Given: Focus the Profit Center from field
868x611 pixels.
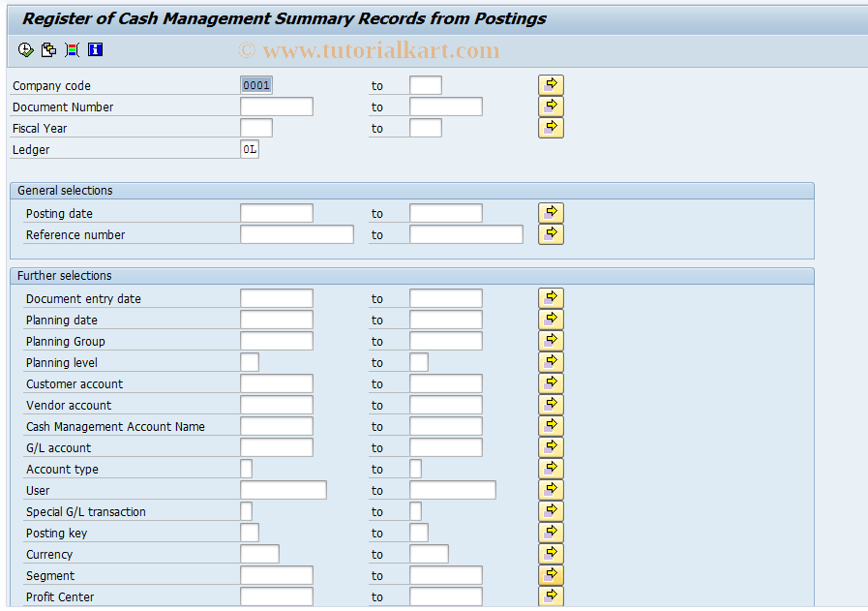Looking at the screenshot, I should coord(277,596).
